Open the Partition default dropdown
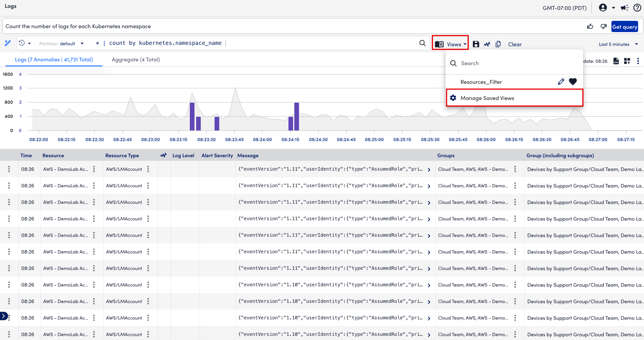Image resolution: width=644 pixels, height=340 pixels. point(62,44)
